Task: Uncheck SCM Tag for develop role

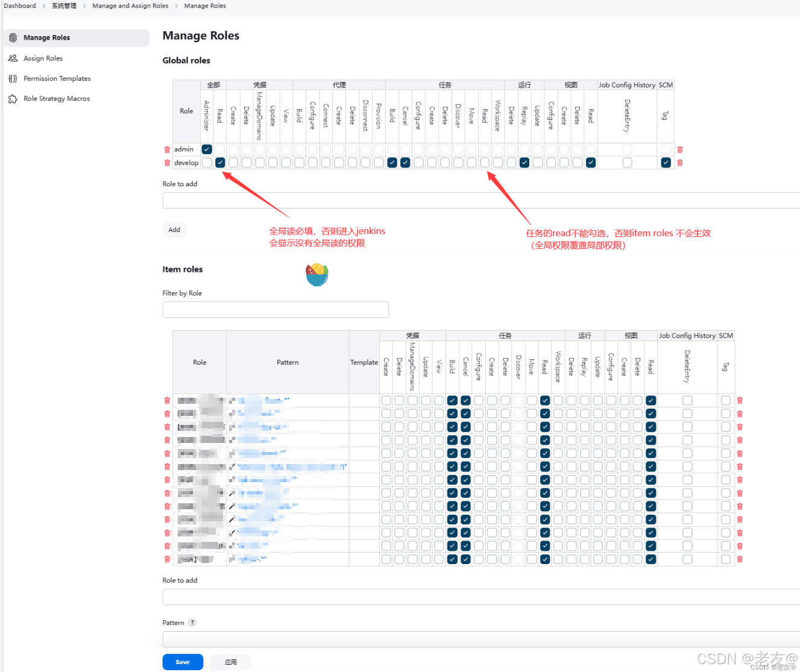Action: click(666, 163)
